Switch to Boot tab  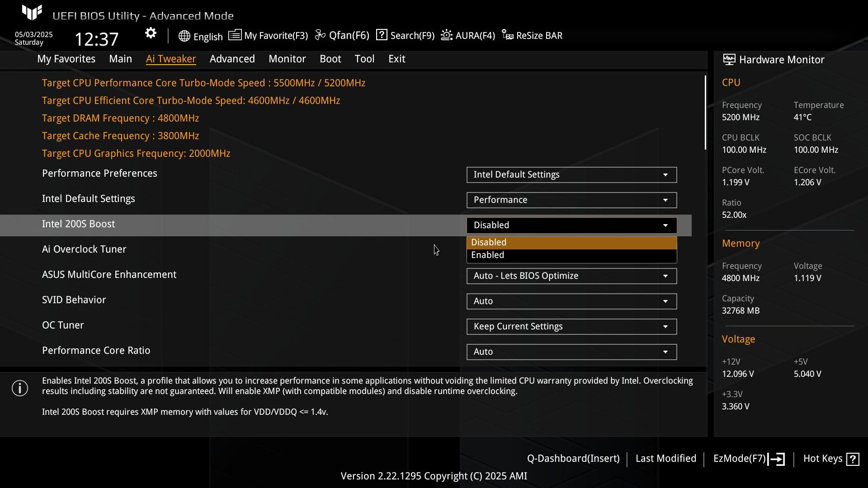pyautogui.click(x=330, y=59)
